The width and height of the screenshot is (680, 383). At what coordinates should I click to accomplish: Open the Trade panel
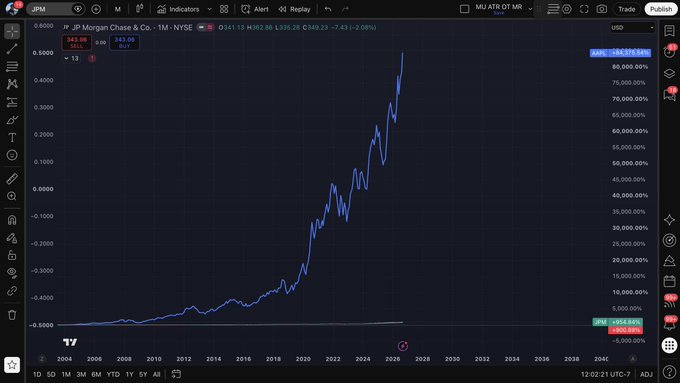[x=626, y=9]
